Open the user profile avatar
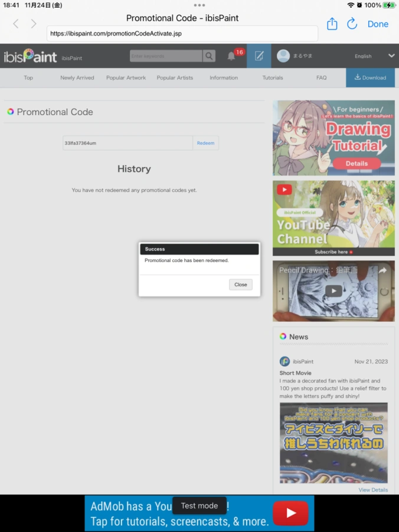Viewport: 399px width, 532px height. tap(283, 56)
